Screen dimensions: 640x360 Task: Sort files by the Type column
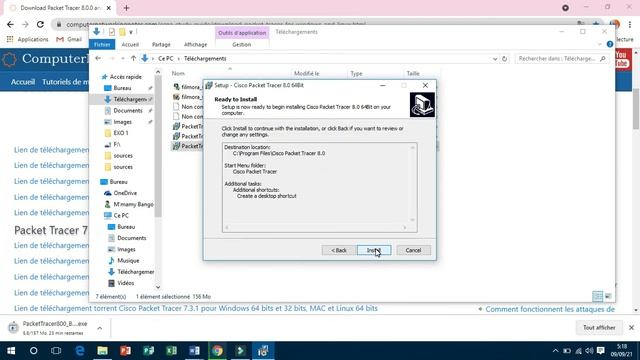[x=356, y=73]
